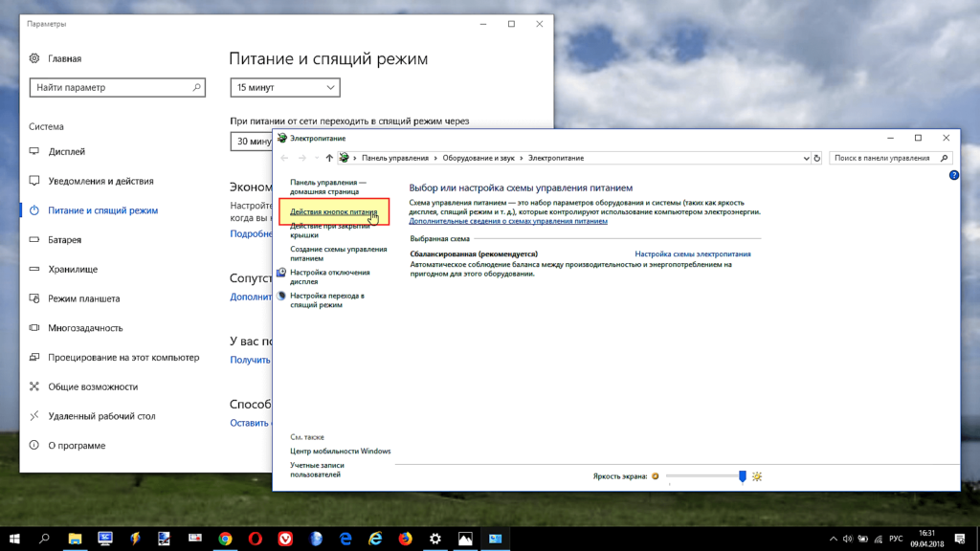Open Google Chrome from the taskbar

pyautogui.click(x=225, y=539)
